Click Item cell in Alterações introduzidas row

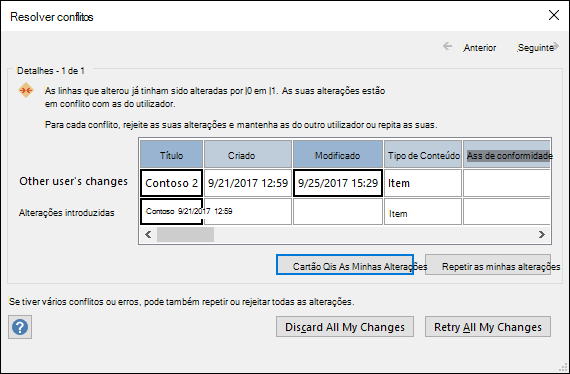point(423,212)
